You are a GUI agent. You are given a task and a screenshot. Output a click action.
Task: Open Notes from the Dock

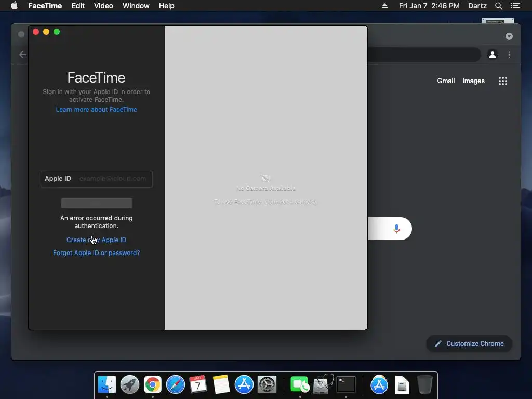pyautogui.click(x=221, y=385)
